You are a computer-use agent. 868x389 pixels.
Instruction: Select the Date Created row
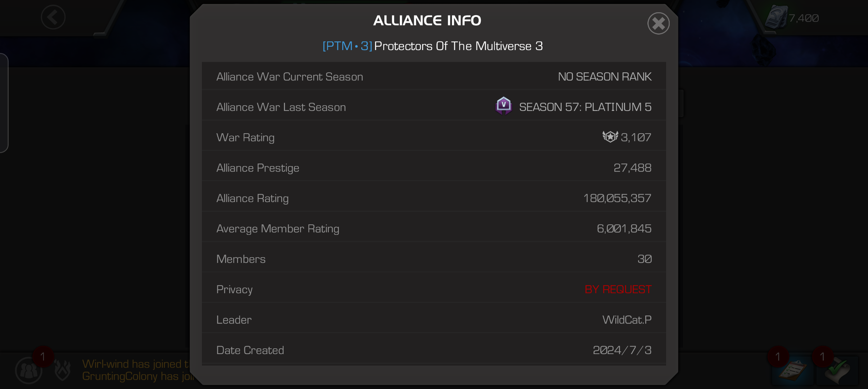click(x=434, y=350)
